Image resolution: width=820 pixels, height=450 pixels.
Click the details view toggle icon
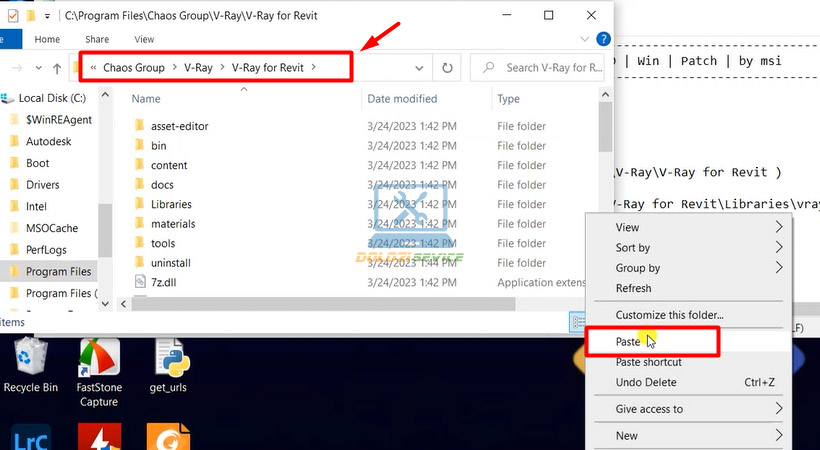click(x=577, y=322)
